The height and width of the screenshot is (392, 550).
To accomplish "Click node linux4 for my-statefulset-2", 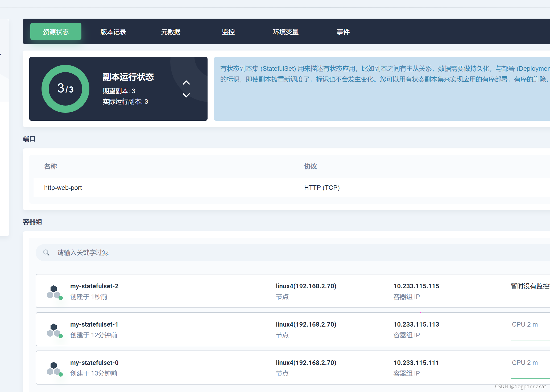I will [306, 286].
